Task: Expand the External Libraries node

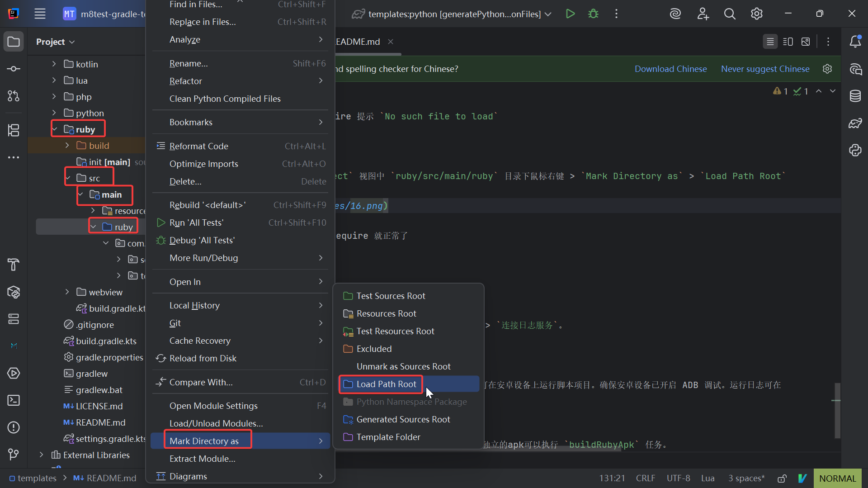Action: [x=41, y=455]
